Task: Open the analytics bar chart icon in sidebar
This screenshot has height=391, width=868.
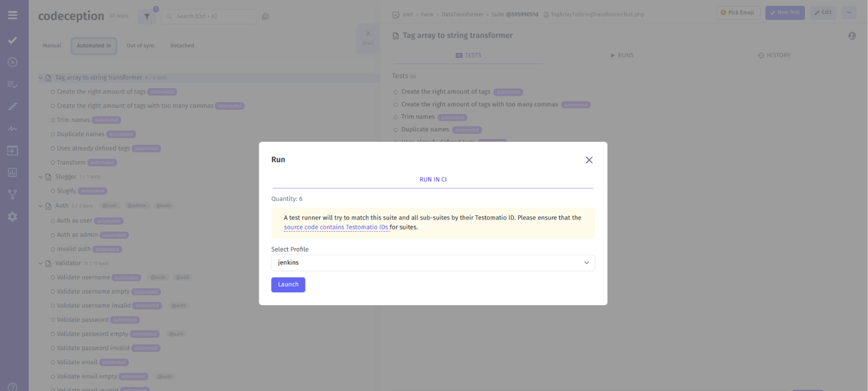Action: coord(13,172)
